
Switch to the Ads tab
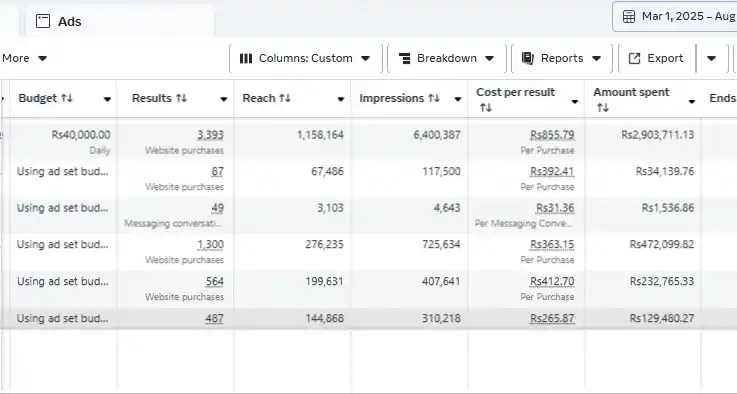(x=120, y=21)
